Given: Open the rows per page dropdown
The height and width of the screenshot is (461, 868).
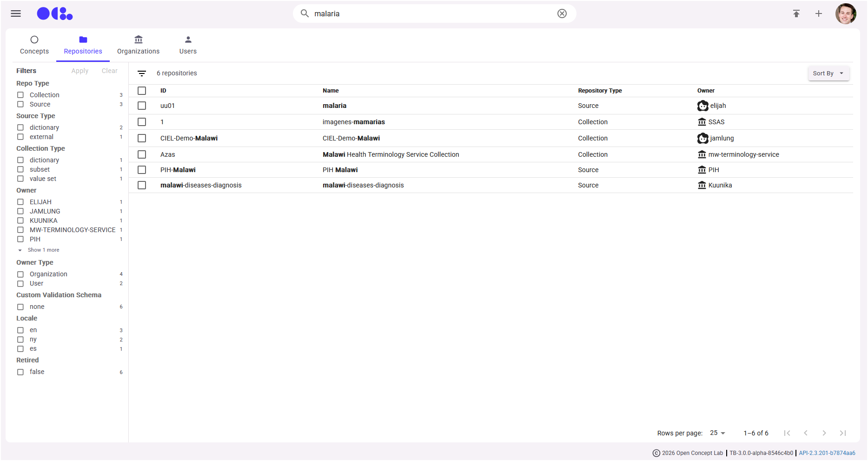Looking at the screenshot, I should (x=717, y=433).
